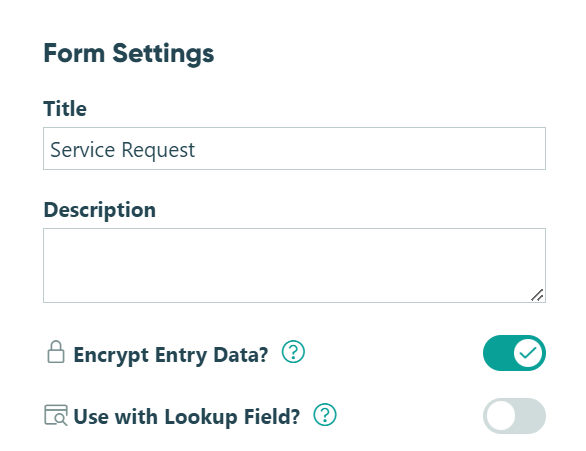The height and width of the screenshot is (451, 586).
Task: Open help tooltip for Encrypt Entry Data
Action: (293, 352)
